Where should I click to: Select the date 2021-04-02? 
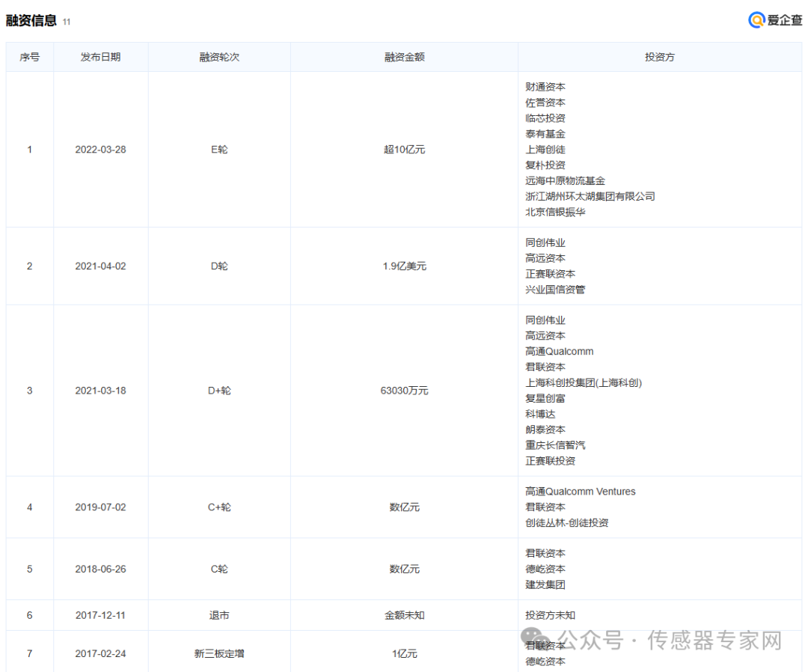pyautogui.click(x=100, y=266)
